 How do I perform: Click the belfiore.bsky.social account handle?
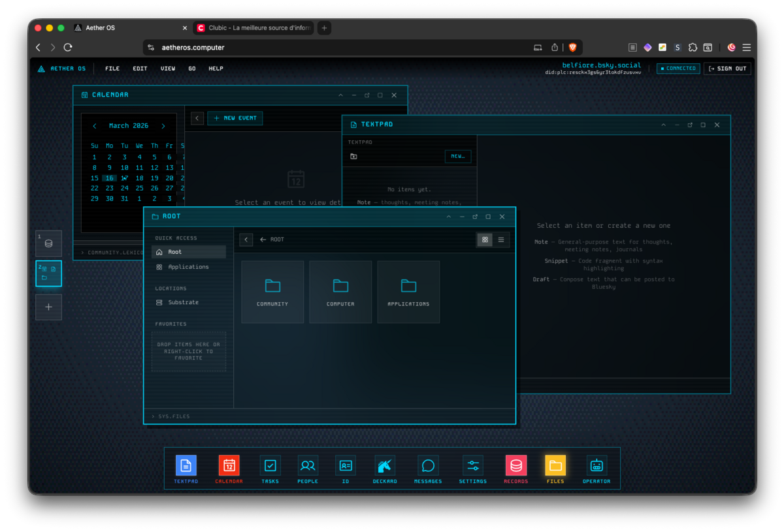(x=602, y=65)
